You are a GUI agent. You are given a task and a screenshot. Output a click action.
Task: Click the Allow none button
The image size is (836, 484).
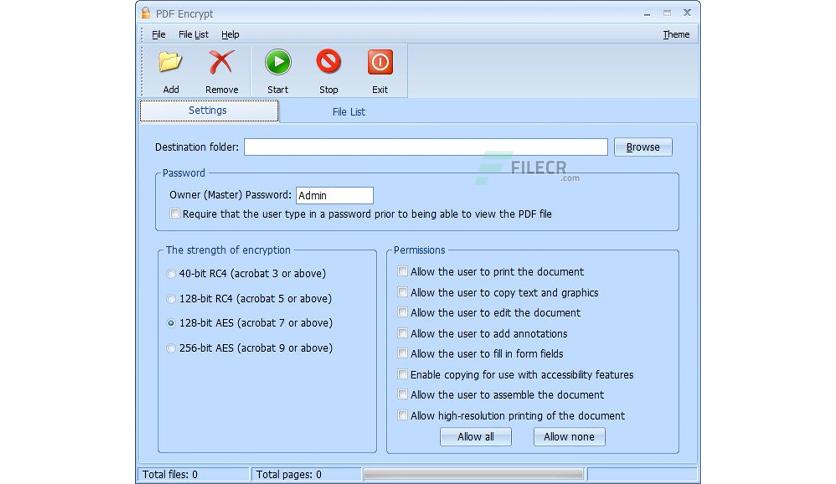point(569,437)
